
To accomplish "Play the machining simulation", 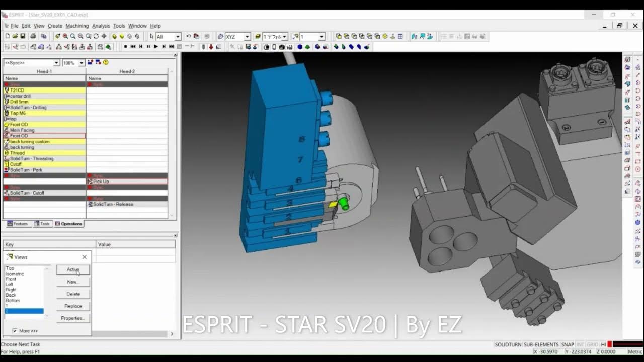I will (x=156, y=47).
